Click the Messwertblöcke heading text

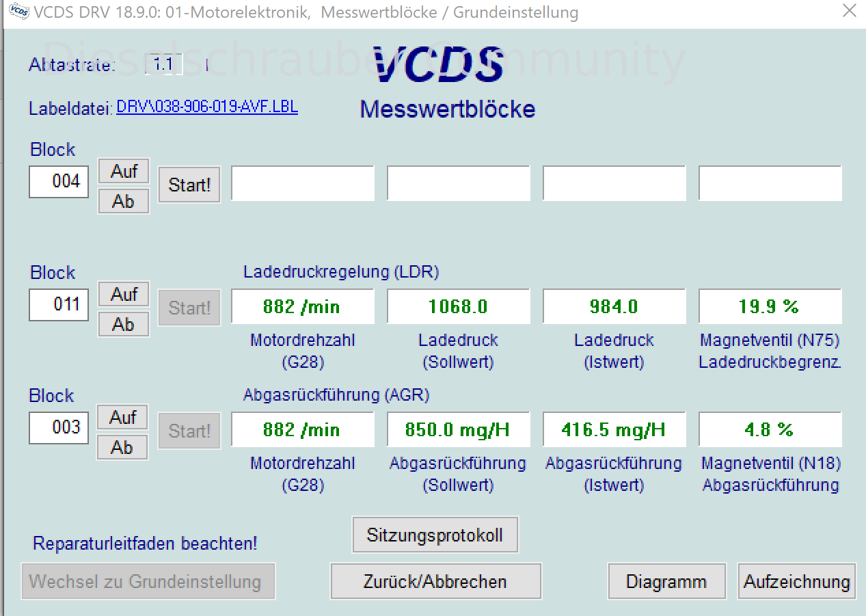pos(448,109)
